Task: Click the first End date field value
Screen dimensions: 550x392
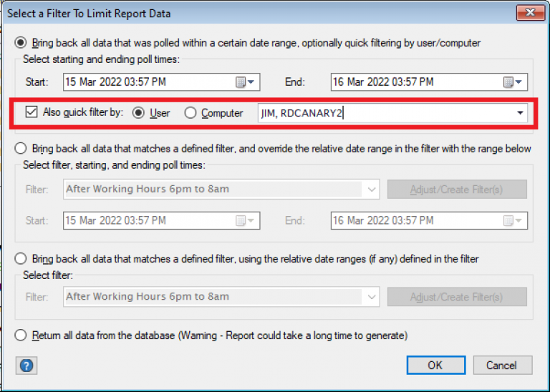Action: [x=383, y=82]
